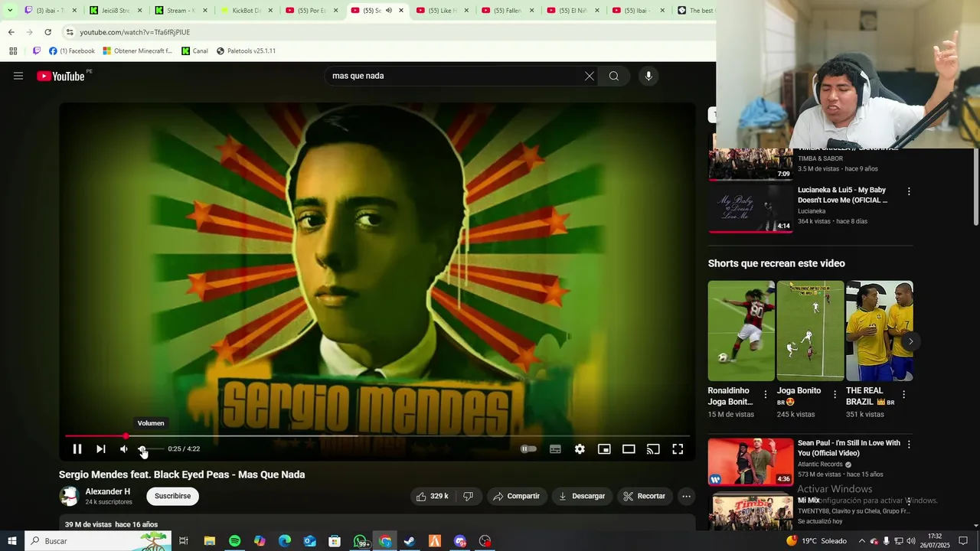The height and width of the screenshot is (551, 980).
Task: Open the player settings gear
Action: coord(580,449)
